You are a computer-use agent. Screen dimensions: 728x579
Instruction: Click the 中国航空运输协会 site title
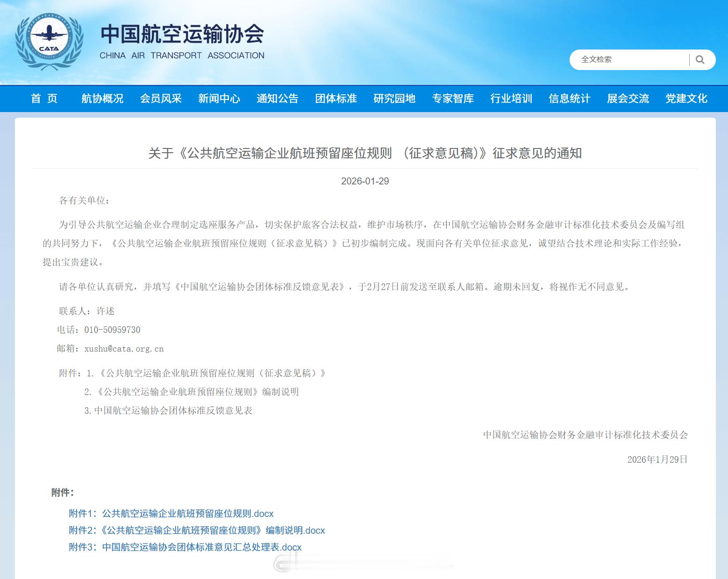coord(182,34)
